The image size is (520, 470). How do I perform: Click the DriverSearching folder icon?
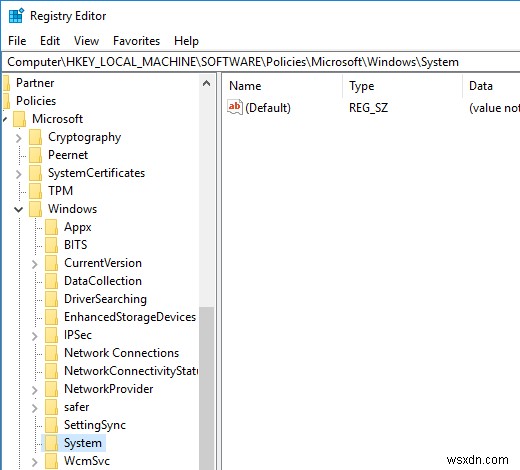point(51,299)
